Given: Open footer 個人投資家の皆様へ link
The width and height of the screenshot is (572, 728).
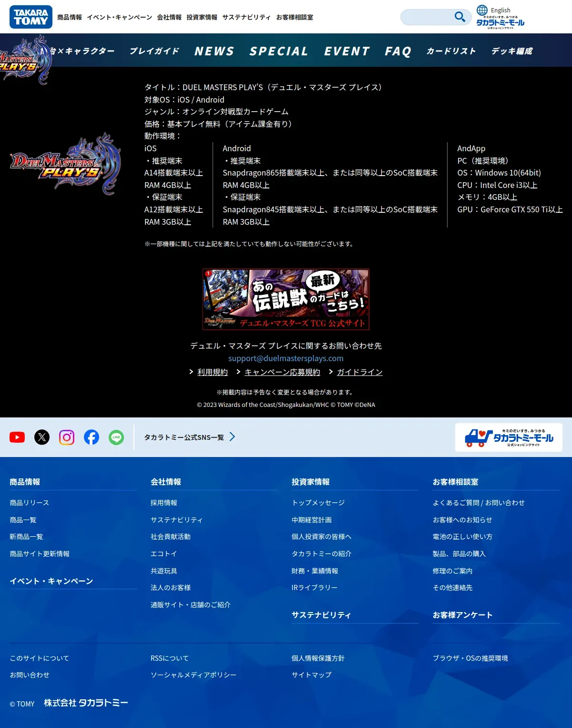Looking at the screenshot, I should [322, 537].
